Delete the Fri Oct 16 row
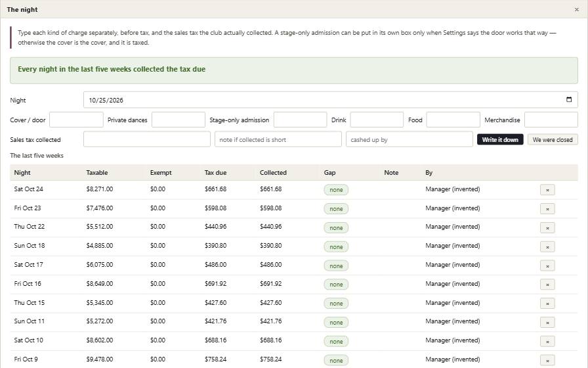The width and height of the screenshot is (588, 368). click(x=547, y=285)
